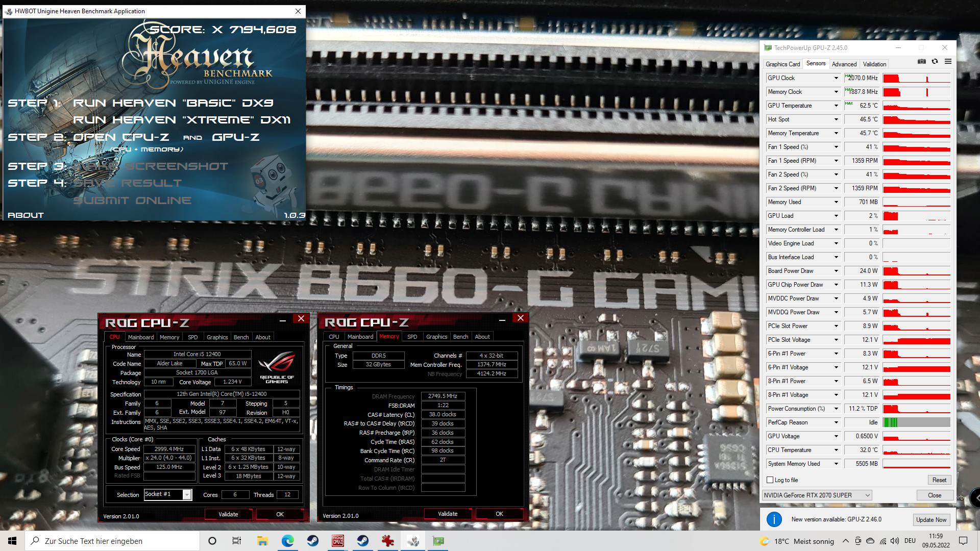Image resolution: width=980 pixels, height=551 pixels.
Task: Open the notification center icon
Action: pyautogui.click(x=963, y=541)
